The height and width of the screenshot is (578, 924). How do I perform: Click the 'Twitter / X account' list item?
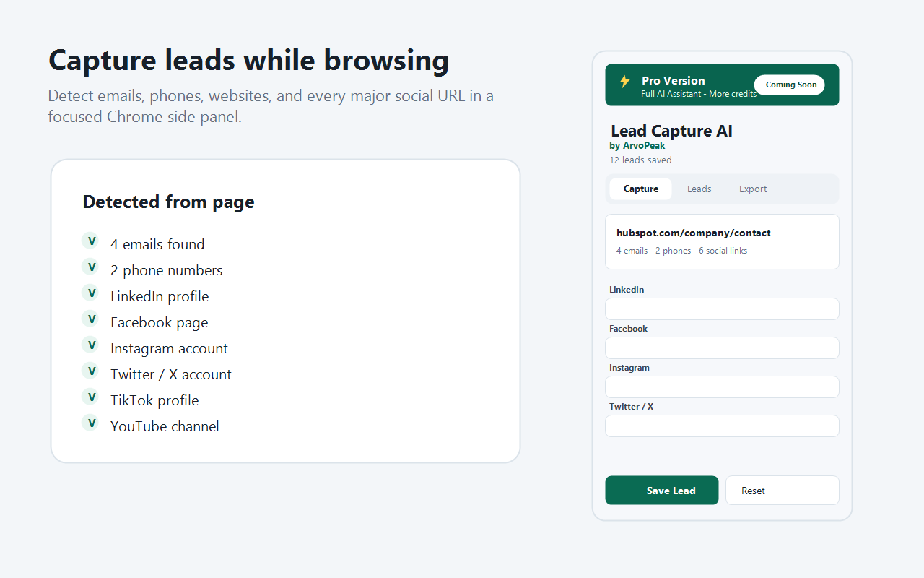pos(171,375)
